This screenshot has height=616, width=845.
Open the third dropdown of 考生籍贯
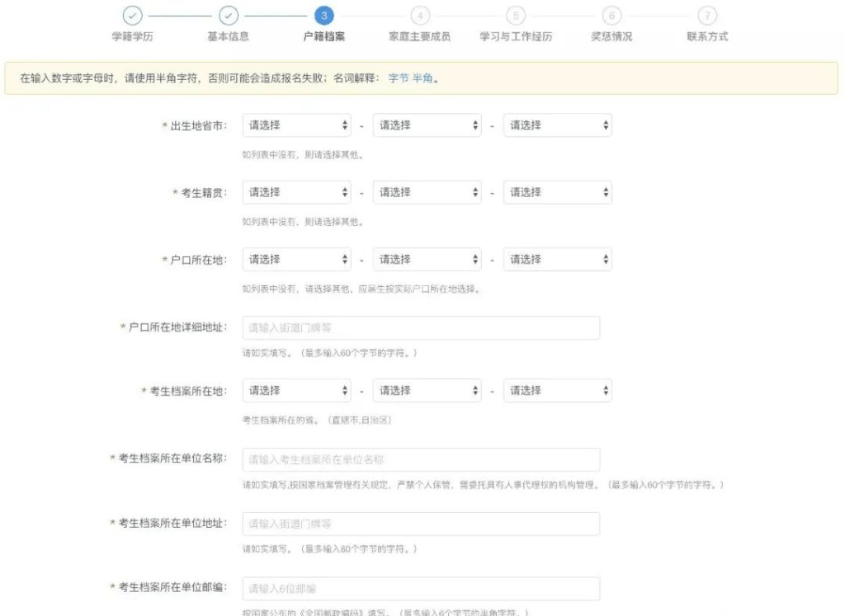click(x=558, y=191)
